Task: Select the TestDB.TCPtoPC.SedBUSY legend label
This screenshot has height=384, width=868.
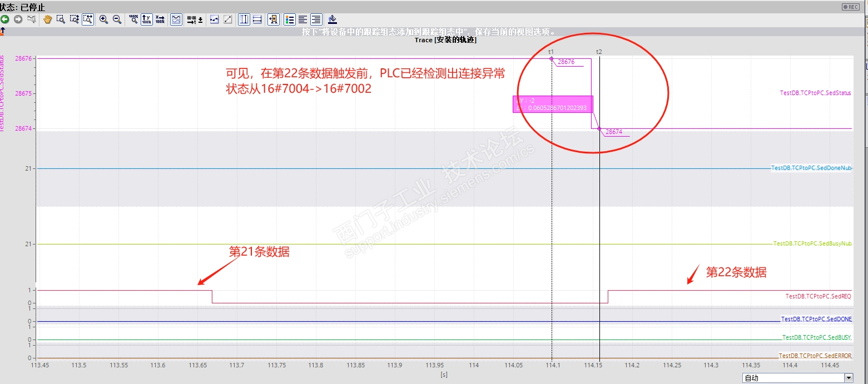Action: (817, 337)
